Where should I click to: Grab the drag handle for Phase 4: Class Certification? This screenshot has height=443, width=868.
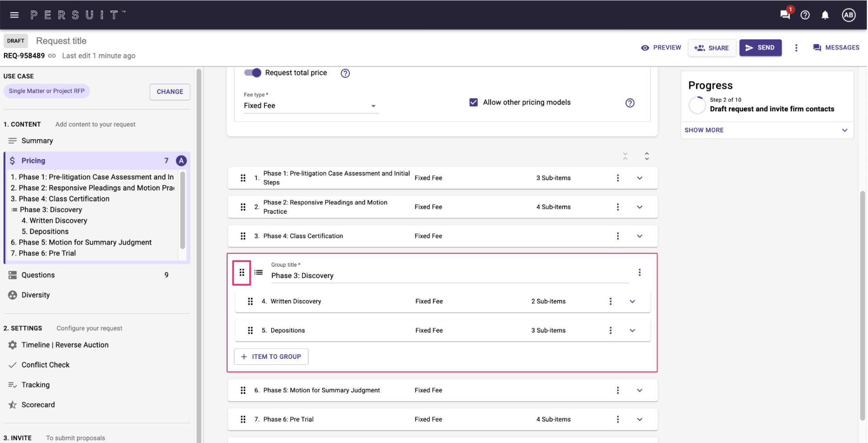[x=243, y=236]
